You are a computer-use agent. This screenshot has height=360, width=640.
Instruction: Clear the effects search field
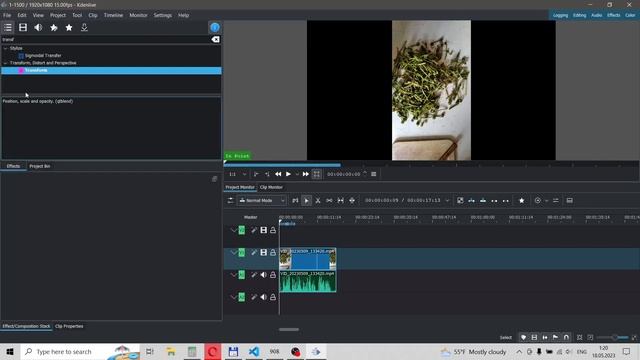pyautogui.click(x=215, y=40)
